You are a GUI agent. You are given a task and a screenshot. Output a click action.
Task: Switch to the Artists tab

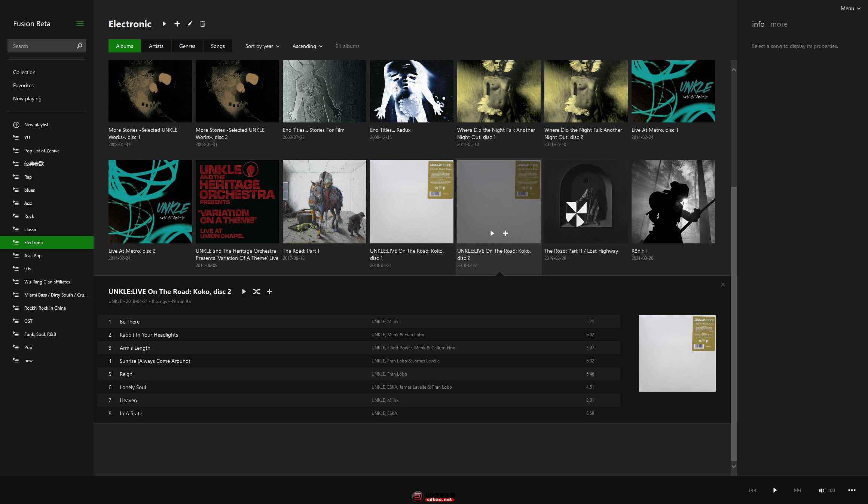(156, 46)
